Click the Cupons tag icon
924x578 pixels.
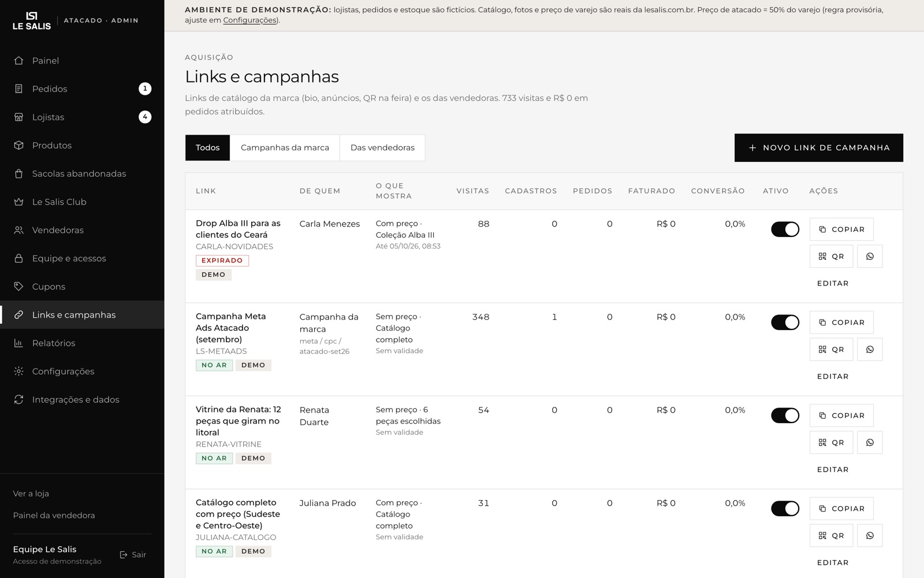[x=18, y=287]
